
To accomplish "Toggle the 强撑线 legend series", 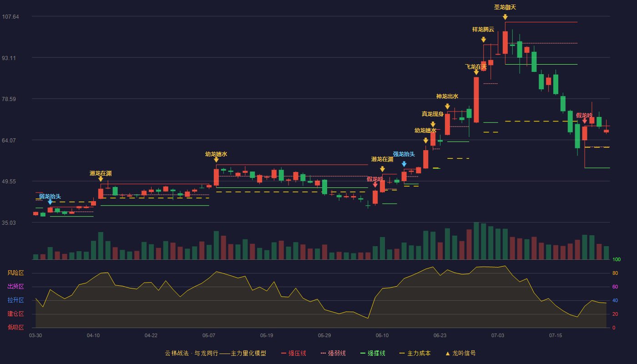I will pyautogui.click(x=373, y=353).
